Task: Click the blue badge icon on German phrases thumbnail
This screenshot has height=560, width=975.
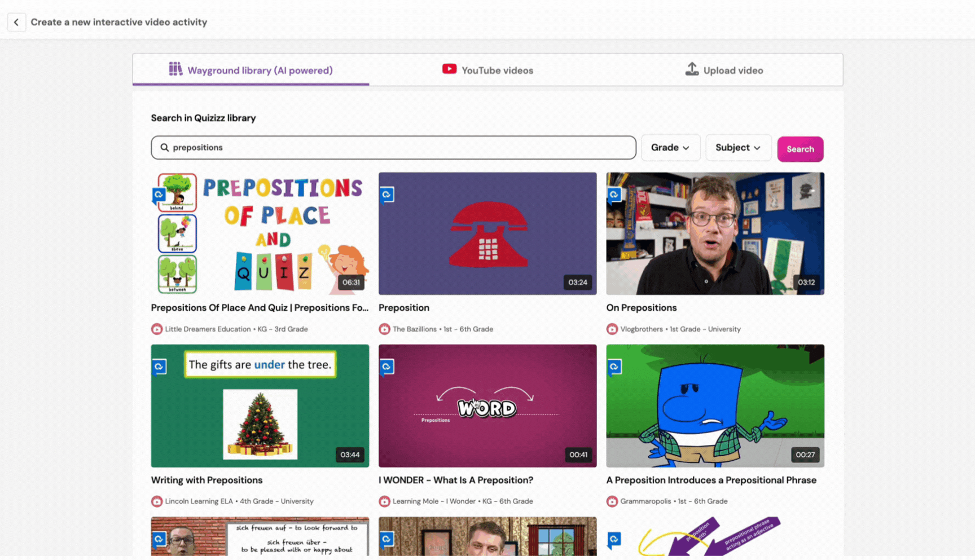Action: (159, 540)
